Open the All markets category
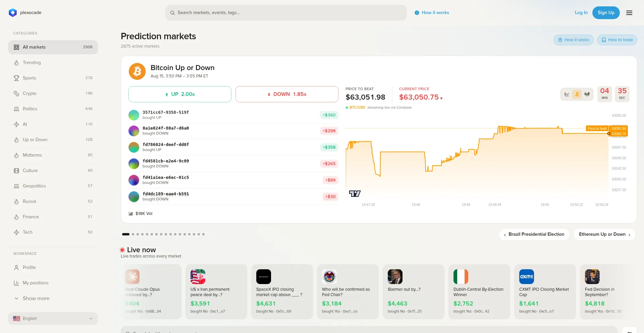644x333 pixels. click(x=53, y=47)
